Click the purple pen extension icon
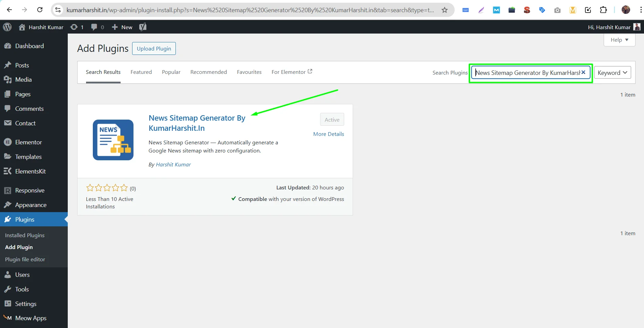 coord(481,10)
